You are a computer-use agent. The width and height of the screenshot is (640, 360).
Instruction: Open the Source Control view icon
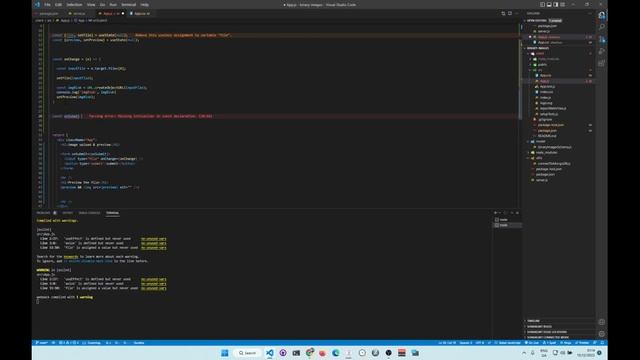tap(602, 40)
